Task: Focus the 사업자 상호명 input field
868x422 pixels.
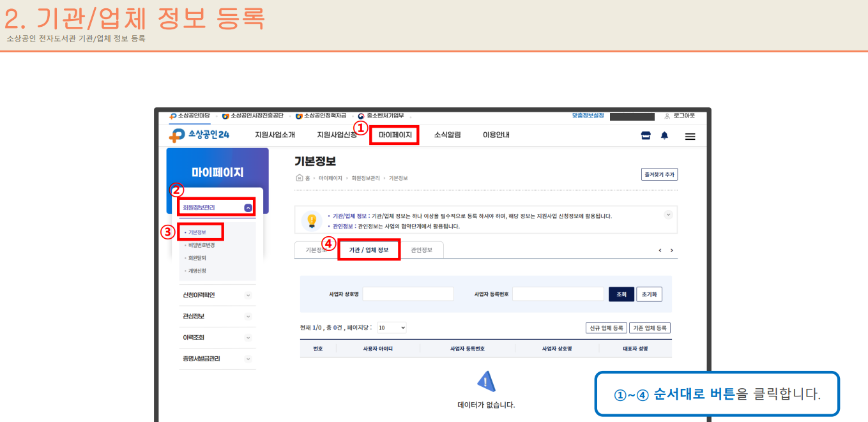Action: click(x=408, y=294)
